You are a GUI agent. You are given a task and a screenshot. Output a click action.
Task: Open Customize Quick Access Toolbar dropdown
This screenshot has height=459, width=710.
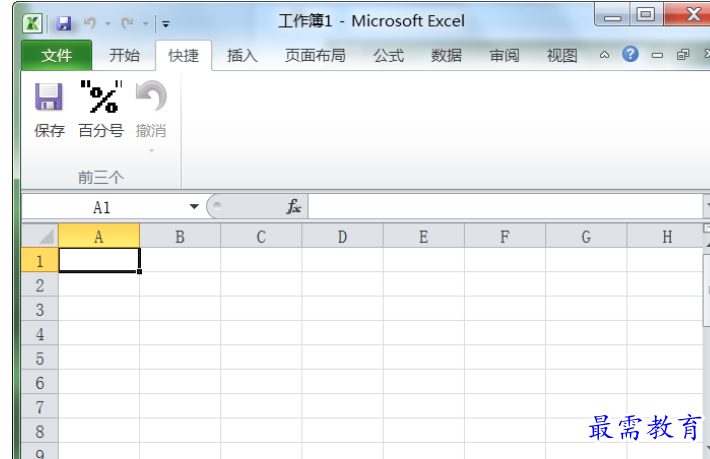(x=166, y=24)
